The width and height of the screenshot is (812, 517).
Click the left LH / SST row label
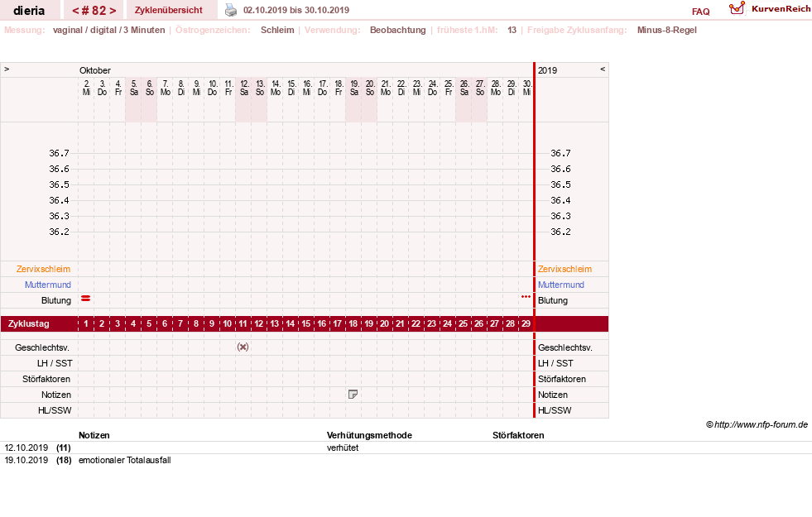click(55, 363)
